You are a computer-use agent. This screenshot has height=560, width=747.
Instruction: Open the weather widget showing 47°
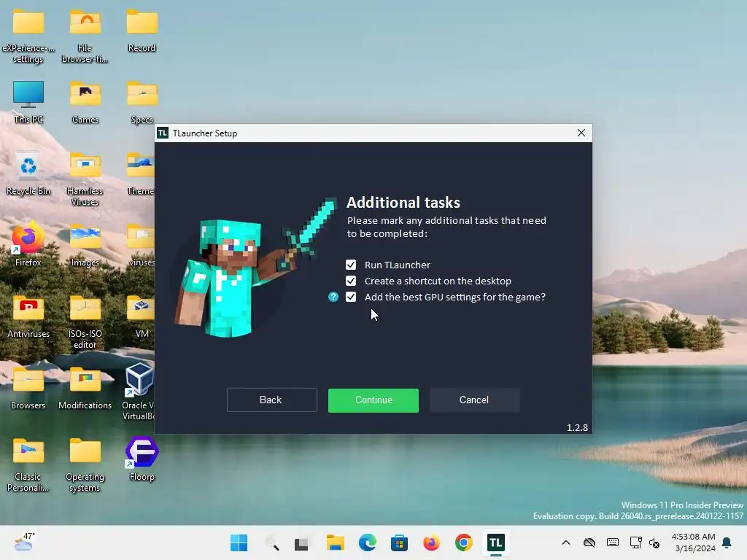(x=25, y=542)
